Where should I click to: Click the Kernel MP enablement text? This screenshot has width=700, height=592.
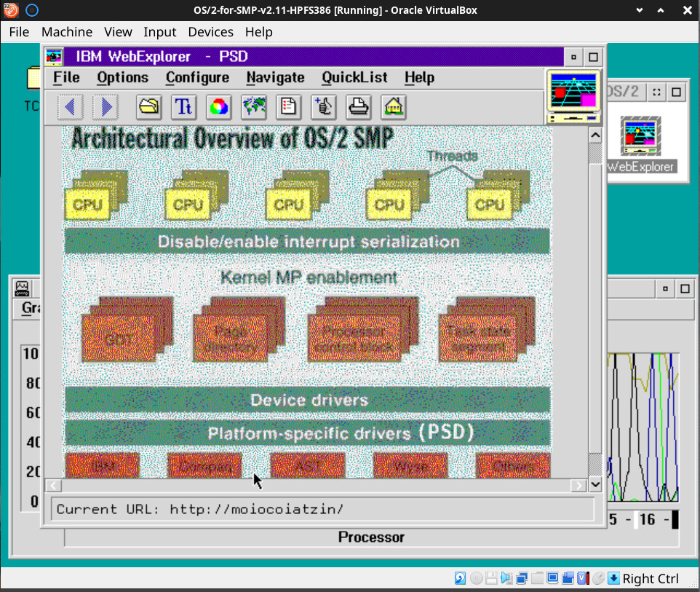309,277
